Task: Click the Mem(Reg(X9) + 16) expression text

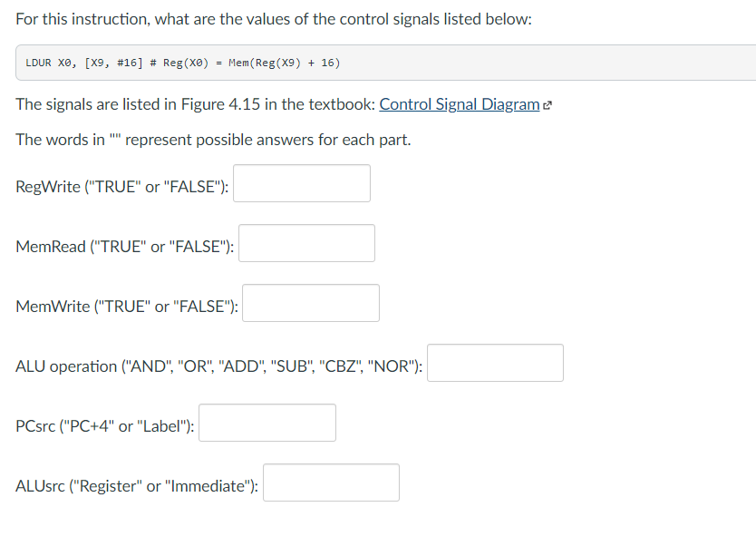Action: (281, 63)
